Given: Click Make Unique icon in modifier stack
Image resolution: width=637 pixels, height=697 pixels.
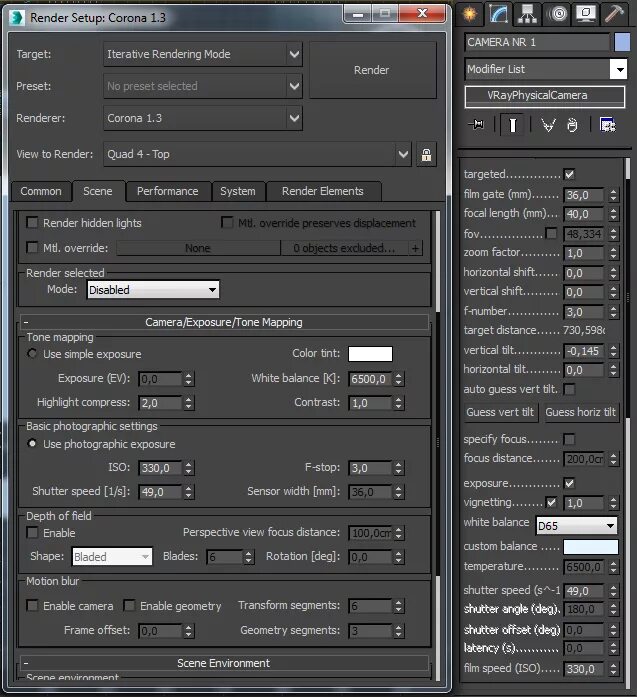Looking at the screenshot, I should [548, 125].
